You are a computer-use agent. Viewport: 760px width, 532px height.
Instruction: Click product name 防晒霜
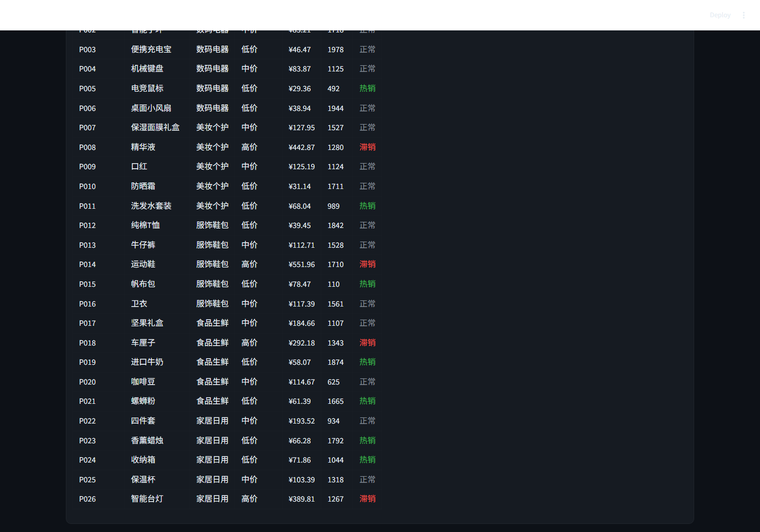[143, 186]
